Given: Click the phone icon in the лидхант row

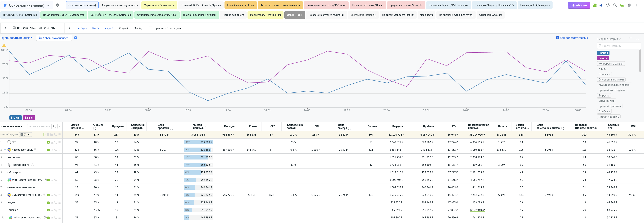Looking at the screenshot, I should coord(55,210).
